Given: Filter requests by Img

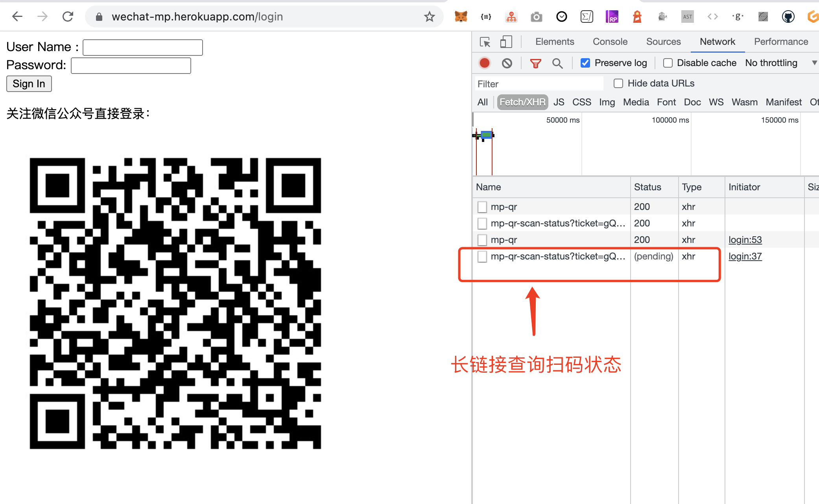Looking at the screenshot, I should coord(607,102).
